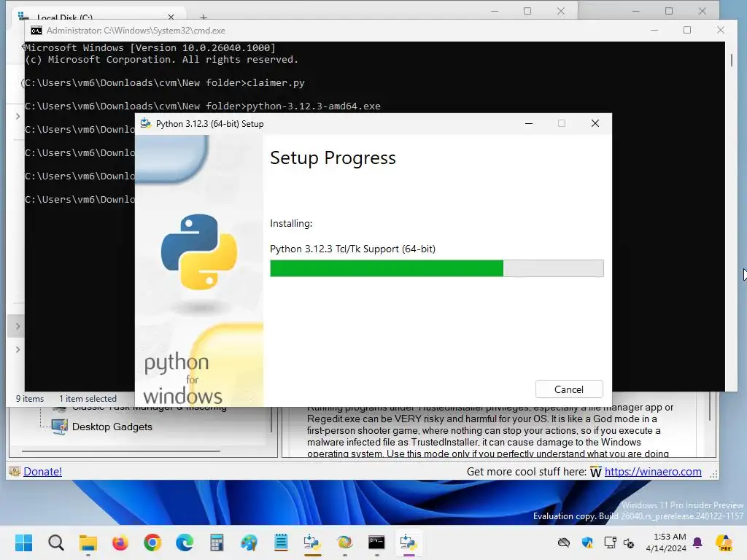Click the Setup Progress heading
The image size is (747, 560).
(x=333, y=157)
